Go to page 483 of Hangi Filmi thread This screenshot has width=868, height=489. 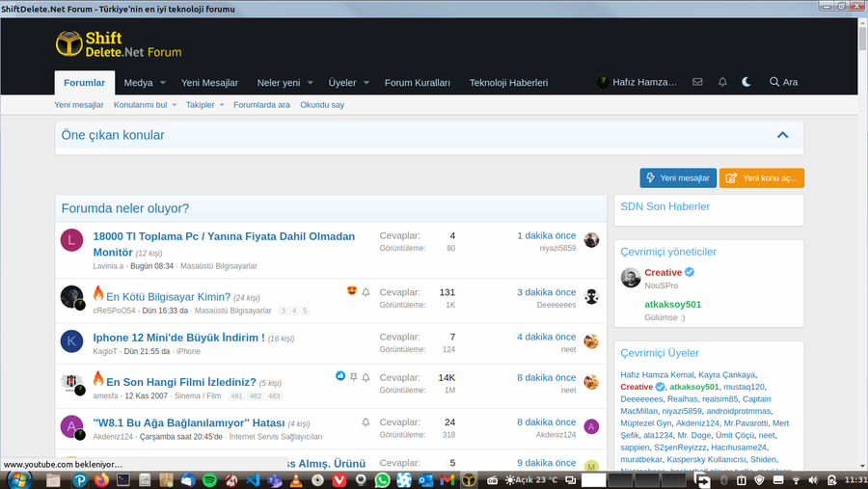pos(274,396)
